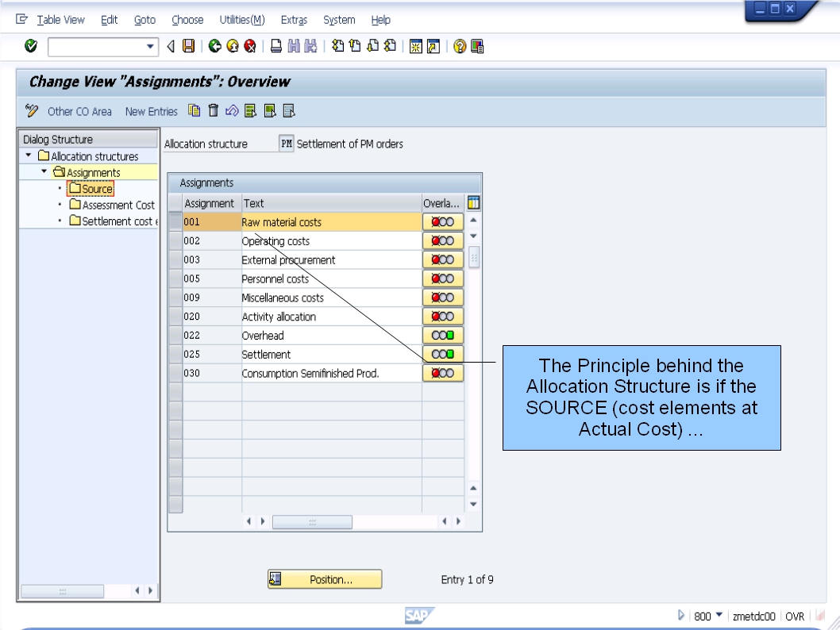Click the Copy As icon

coord(194,111)
